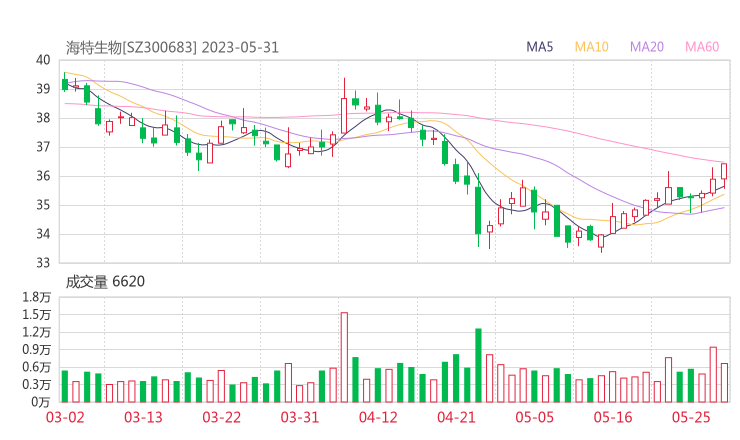Viewport: 740px width, 440px height.
Task: Click the price axis label 36
Action: (x=43, y=176)
